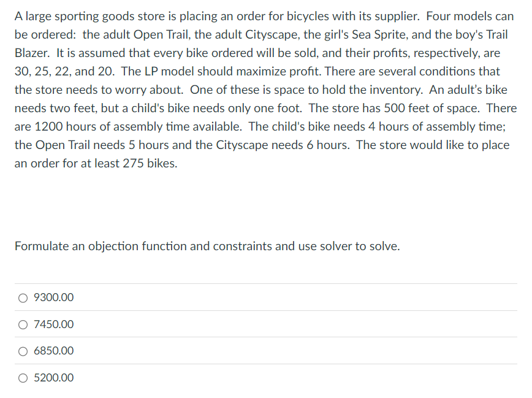Click the question text paragraph

point(264,89)
